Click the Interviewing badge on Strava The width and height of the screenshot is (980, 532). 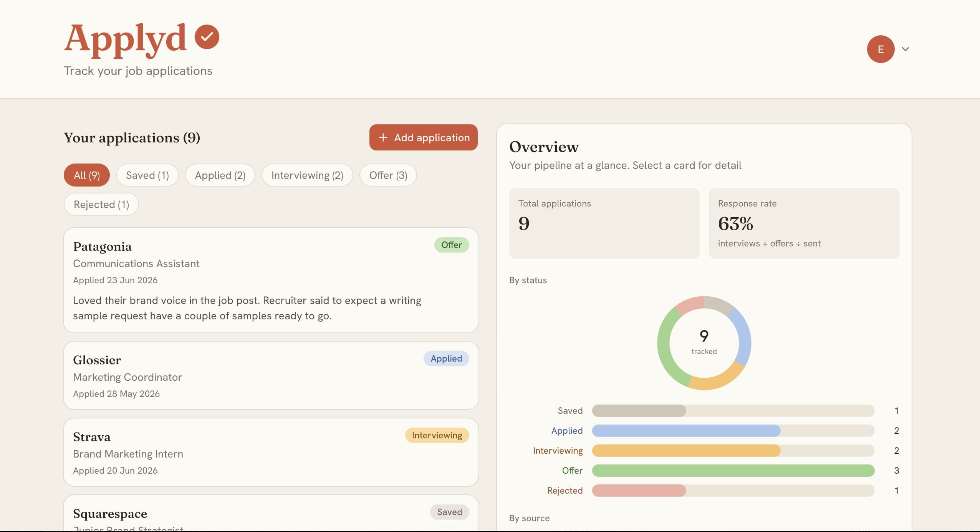click(x=437, y=435)
